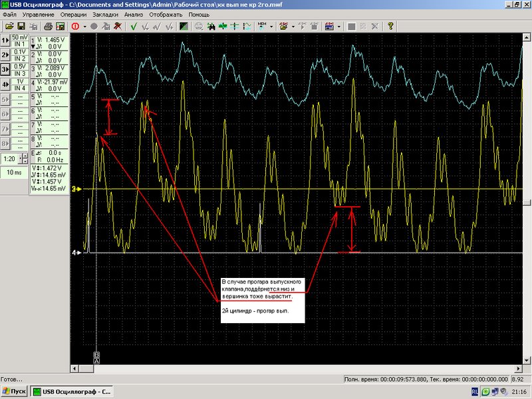The image size is (532, 399).
Task: Open the Операции menu
Action: pyautogui.click(x=74, y=15)
